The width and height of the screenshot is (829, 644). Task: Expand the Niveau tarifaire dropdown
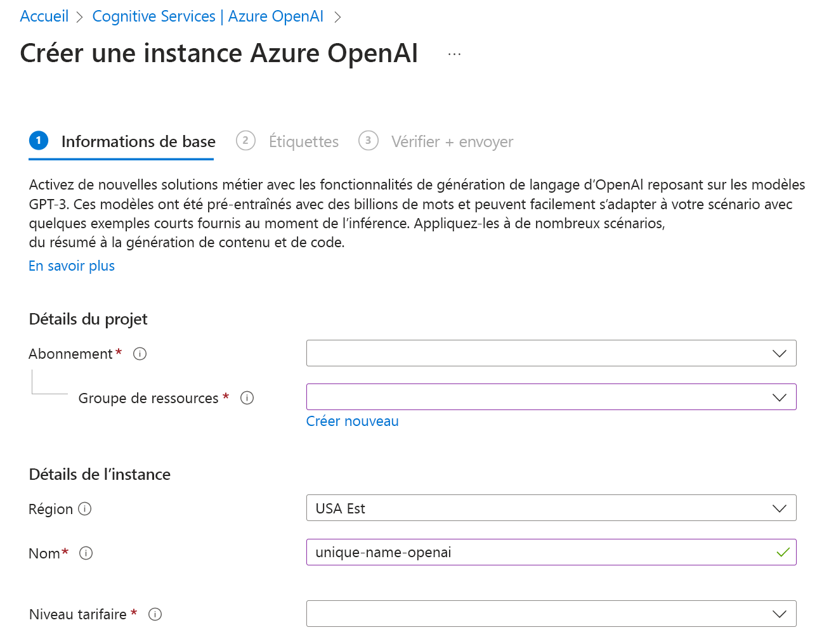pyautogui.click(x=551, y=614)
